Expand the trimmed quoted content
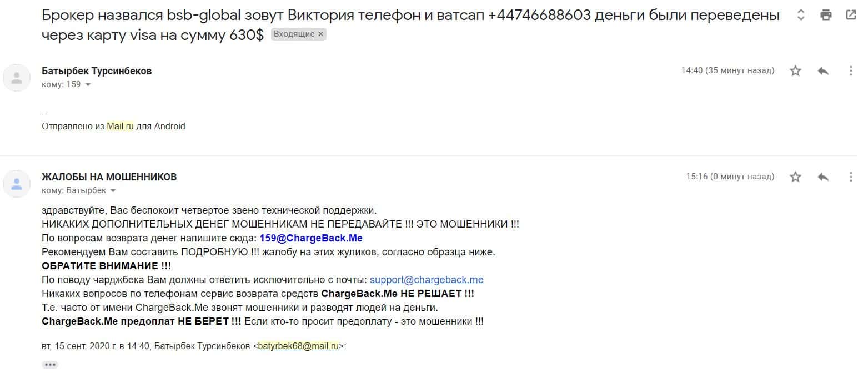This screenshot has width=868, height=378. [x=50, y=365]
